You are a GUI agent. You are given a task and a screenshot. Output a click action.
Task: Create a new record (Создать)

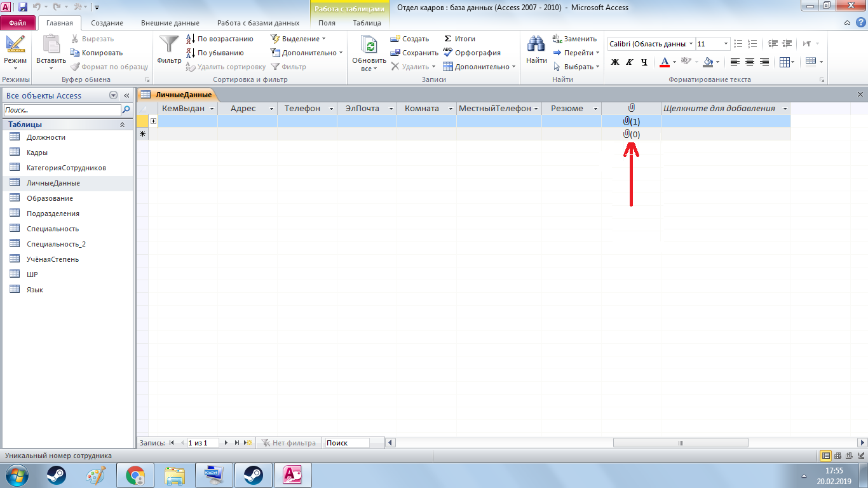410,39
